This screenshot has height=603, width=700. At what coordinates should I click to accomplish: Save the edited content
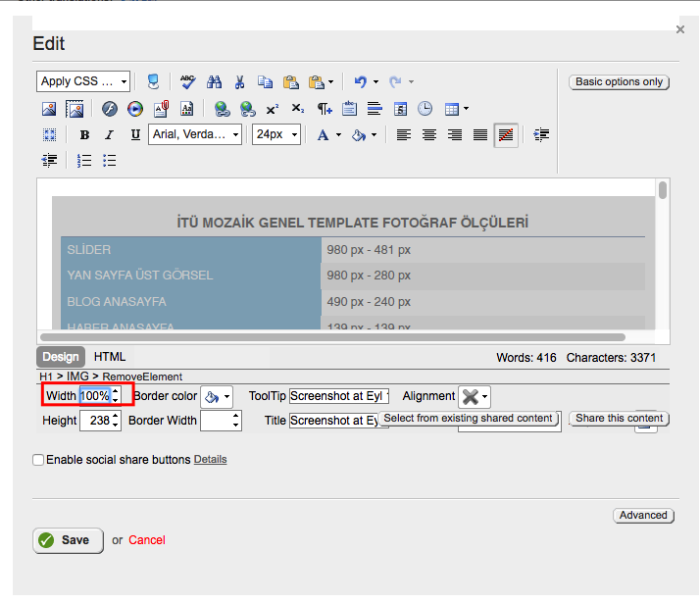pyautogui.click(x=68, y=540)
